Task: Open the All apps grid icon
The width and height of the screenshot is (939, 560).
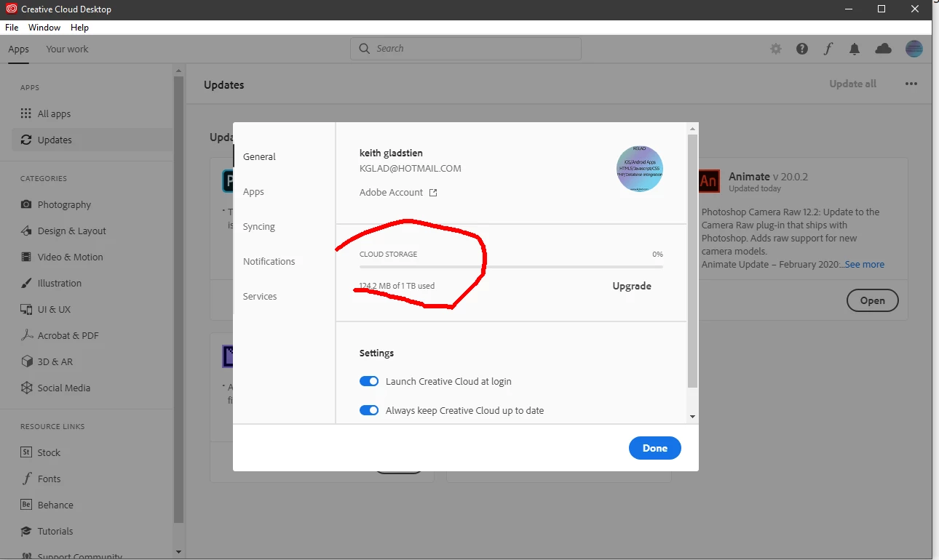Action: click(26, 113)
